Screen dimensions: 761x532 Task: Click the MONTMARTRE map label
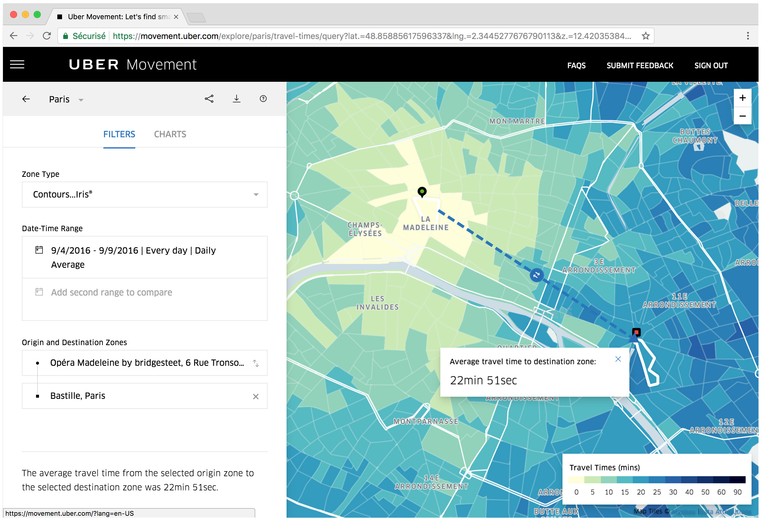pyautogui.click(x=517, y=121)
